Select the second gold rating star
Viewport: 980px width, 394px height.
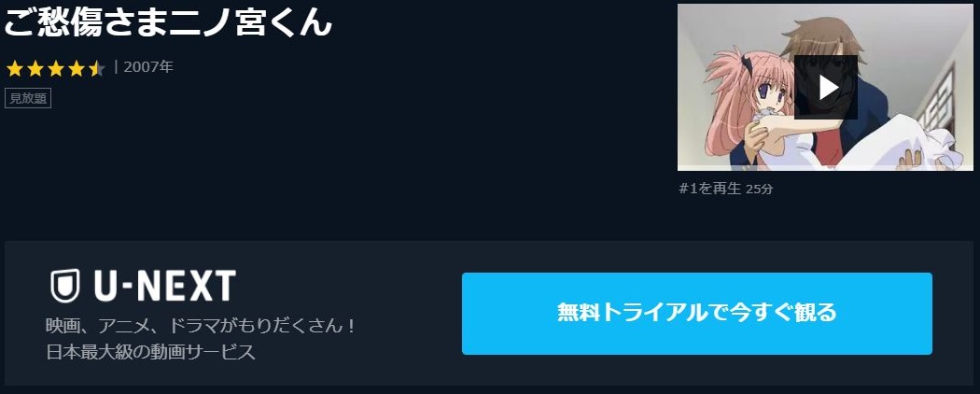35,68
